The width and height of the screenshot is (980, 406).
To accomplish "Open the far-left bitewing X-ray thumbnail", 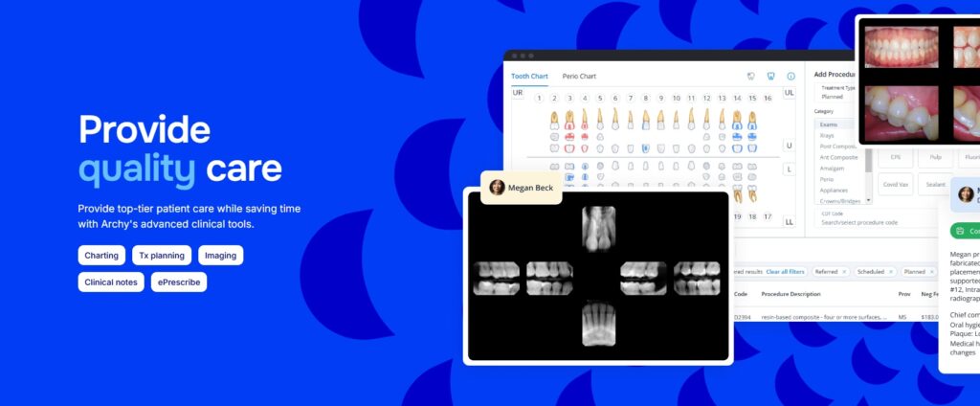I will point(497,279).
